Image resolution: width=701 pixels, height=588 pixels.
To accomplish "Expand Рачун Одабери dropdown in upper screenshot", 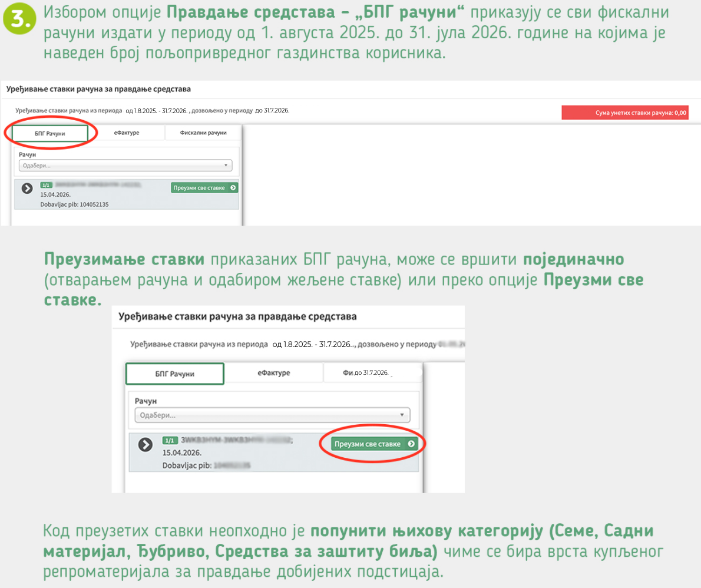I will (125, 166).
